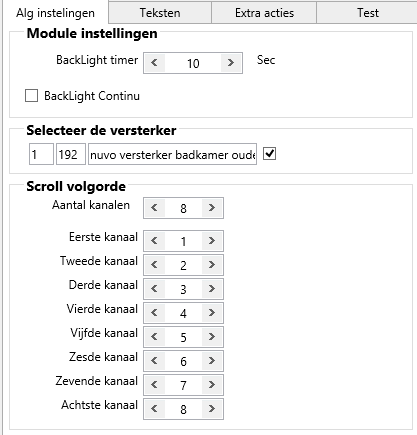417x435 pixels.
Task: Decrease the BackLight timer value
Action: click(154, 63)
